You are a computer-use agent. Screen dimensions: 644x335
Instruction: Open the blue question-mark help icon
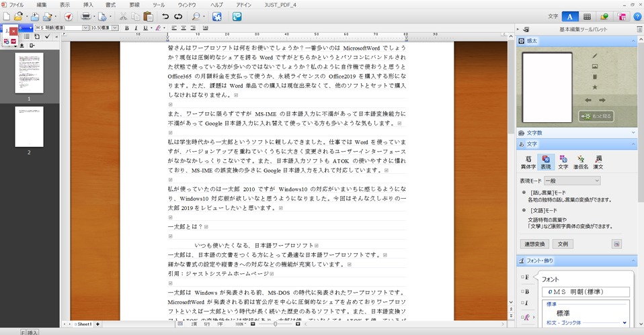[638, 16]
